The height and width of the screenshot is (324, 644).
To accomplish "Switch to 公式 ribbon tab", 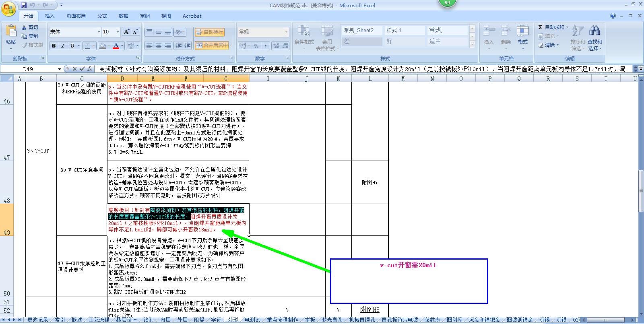I will point(102,16).
